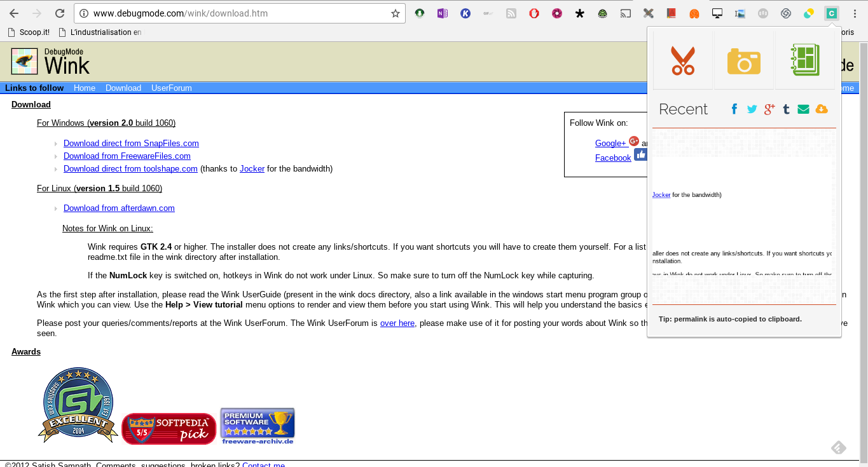Viewport: 868px width, 467px height.
Task: Click the green download arrow extension icon
Action: (x=420, y=13)
